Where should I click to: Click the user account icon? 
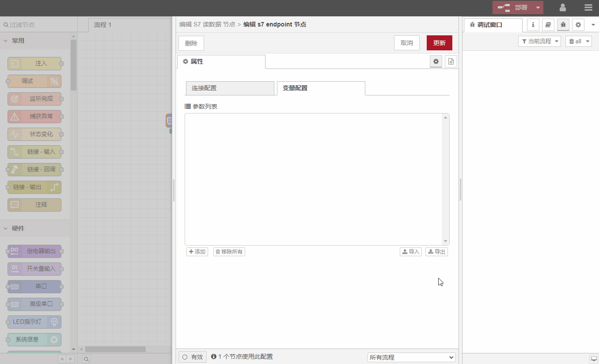click(563, 8)
